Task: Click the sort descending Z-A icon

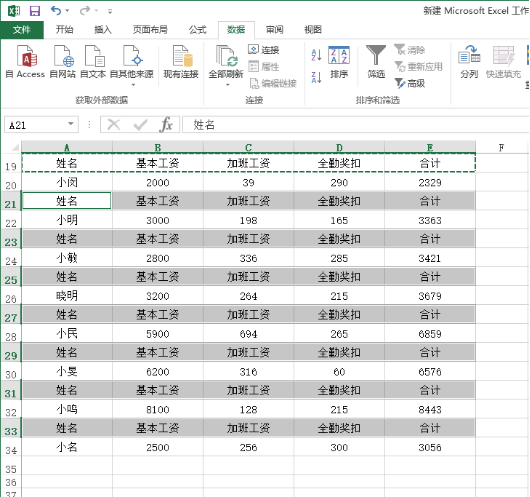Action: tap(316, 77)
